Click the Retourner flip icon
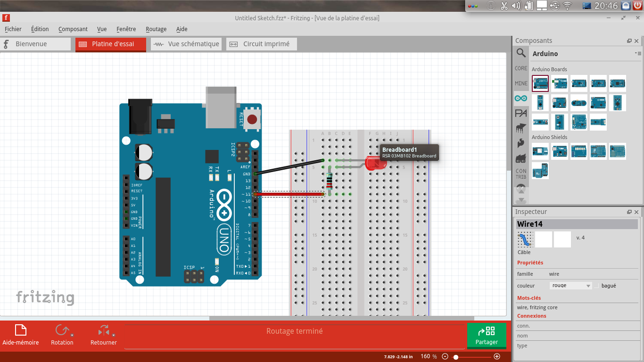 click(103, 330)
